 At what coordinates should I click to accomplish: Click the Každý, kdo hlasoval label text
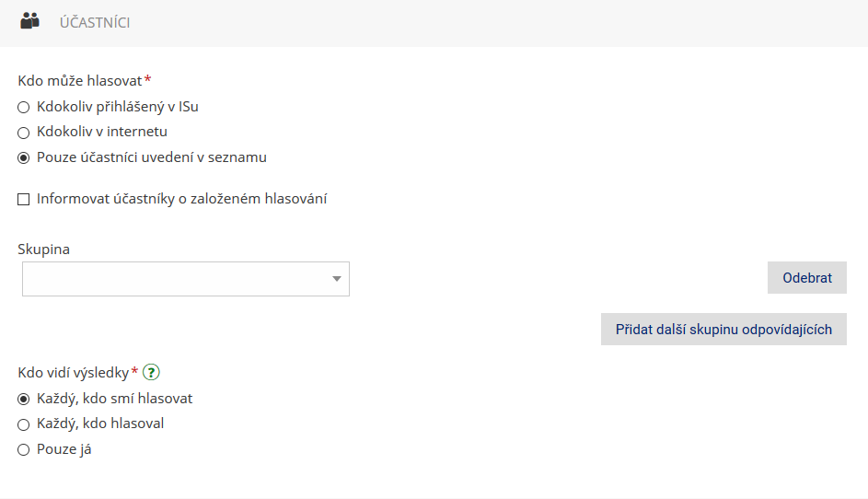tap(100, 424)
